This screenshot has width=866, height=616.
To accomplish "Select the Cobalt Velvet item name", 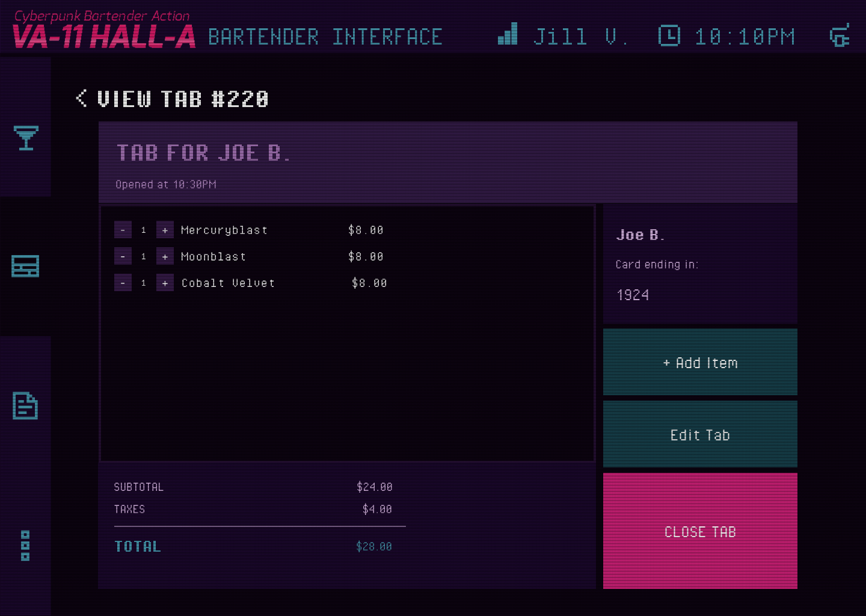I will (228, 283).
